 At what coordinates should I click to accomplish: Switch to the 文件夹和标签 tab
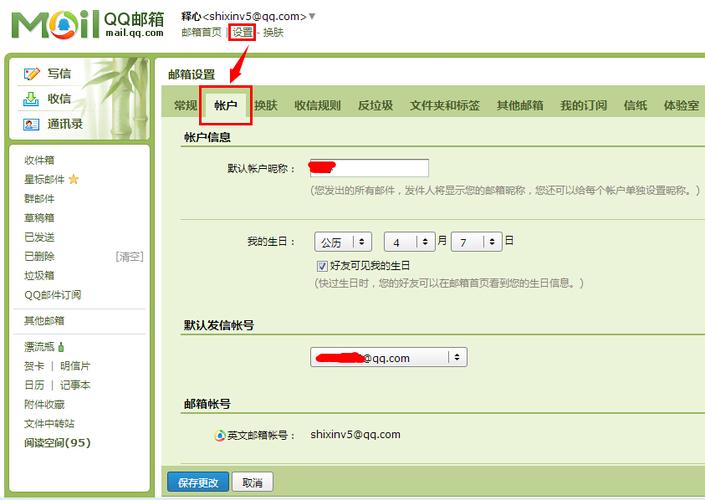[445, 106]
